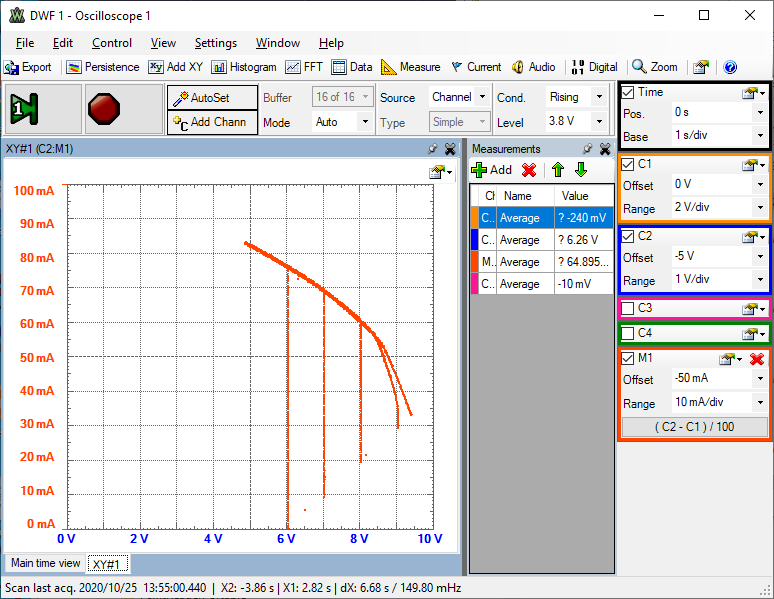Enable the C4 channel checkbox
Screen dimensions: 774x599
628,333
